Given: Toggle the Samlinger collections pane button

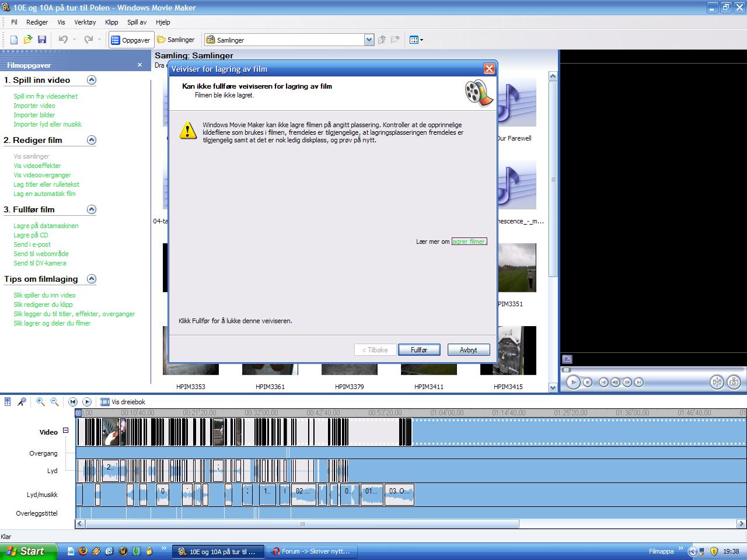Looking at the screenshot, I should pos(176,40).
